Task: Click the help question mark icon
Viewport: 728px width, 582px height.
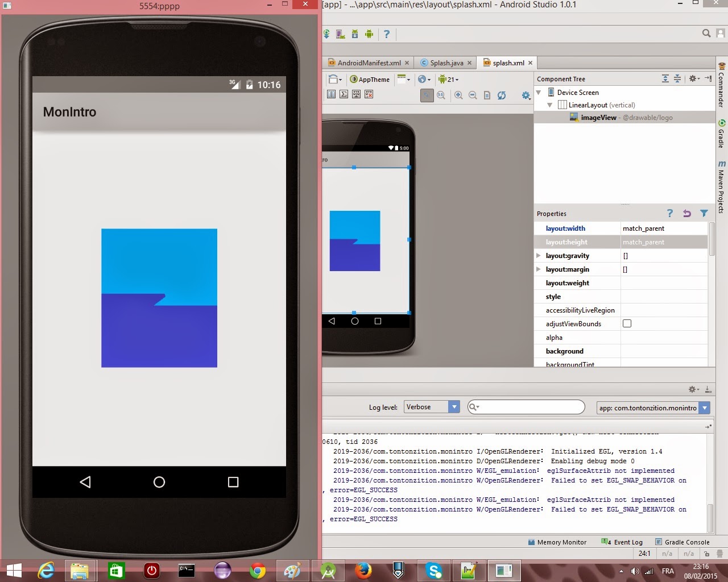Action: click(387, 34)
